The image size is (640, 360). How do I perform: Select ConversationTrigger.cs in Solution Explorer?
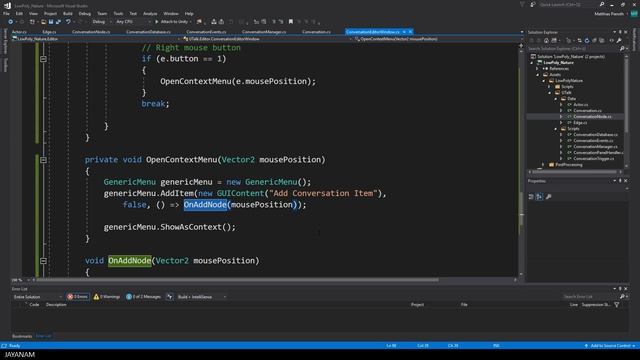coord(593,158)
